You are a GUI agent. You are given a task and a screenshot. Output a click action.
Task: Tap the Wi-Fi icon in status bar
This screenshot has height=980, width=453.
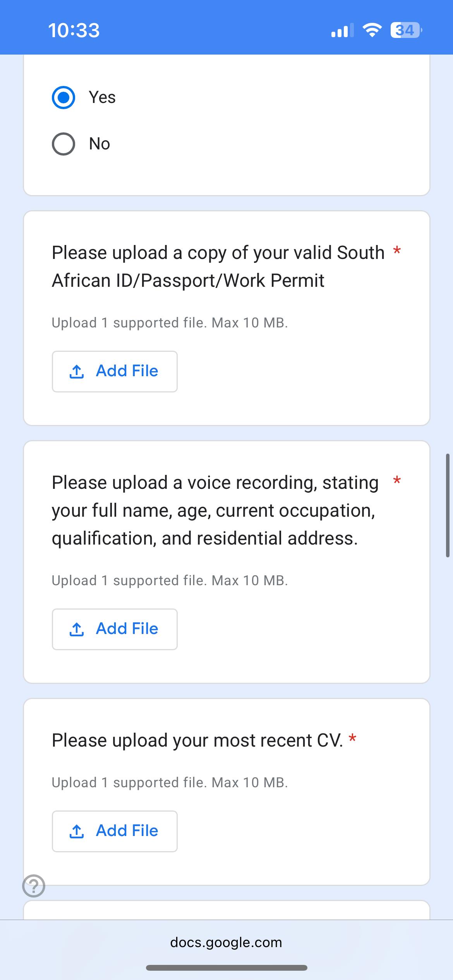coord(372,30)
